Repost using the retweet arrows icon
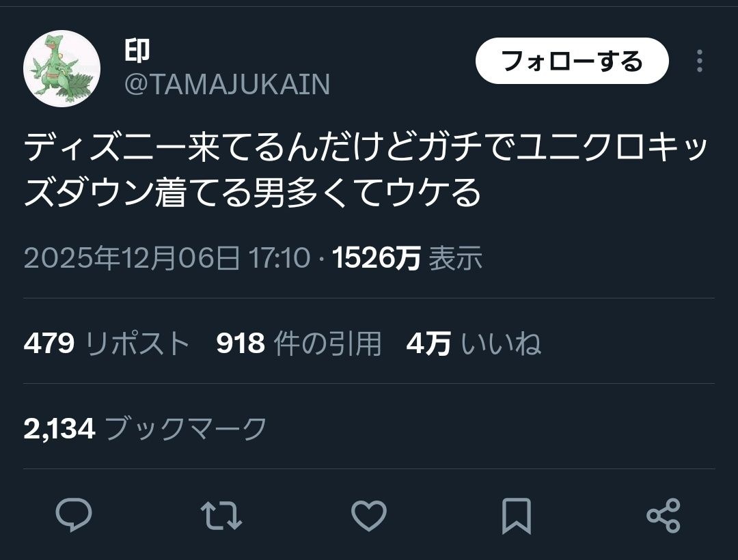The image size is (738, 560). click(x=221, y=516)
